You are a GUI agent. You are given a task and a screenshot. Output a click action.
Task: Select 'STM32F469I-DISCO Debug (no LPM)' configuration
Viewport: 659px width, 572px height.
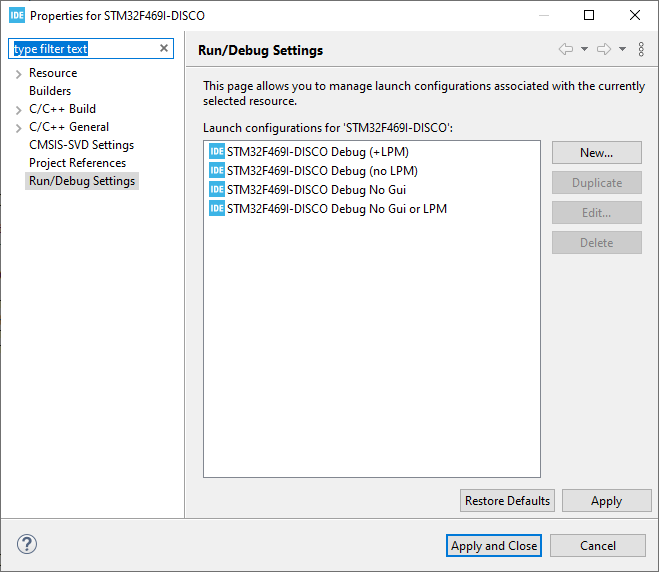[322, 171]
